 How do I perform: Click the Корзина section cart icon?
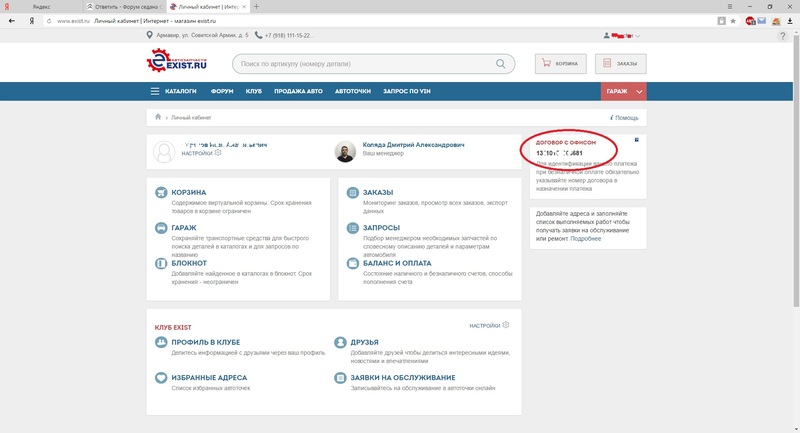click(161, 192)
